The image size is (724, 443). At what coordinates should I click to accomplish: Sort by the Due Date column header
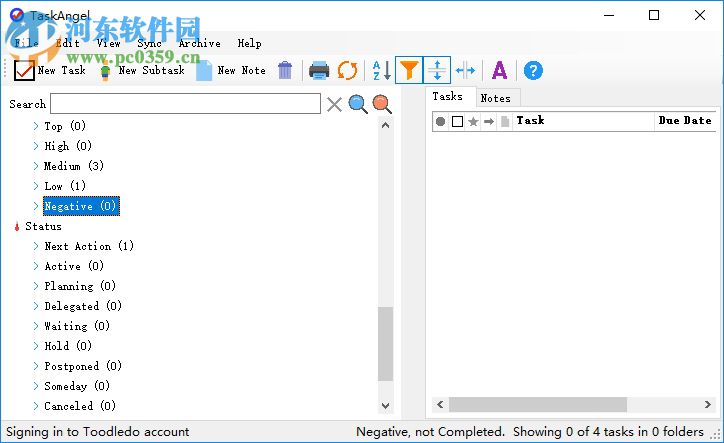[x=685, y=121]
